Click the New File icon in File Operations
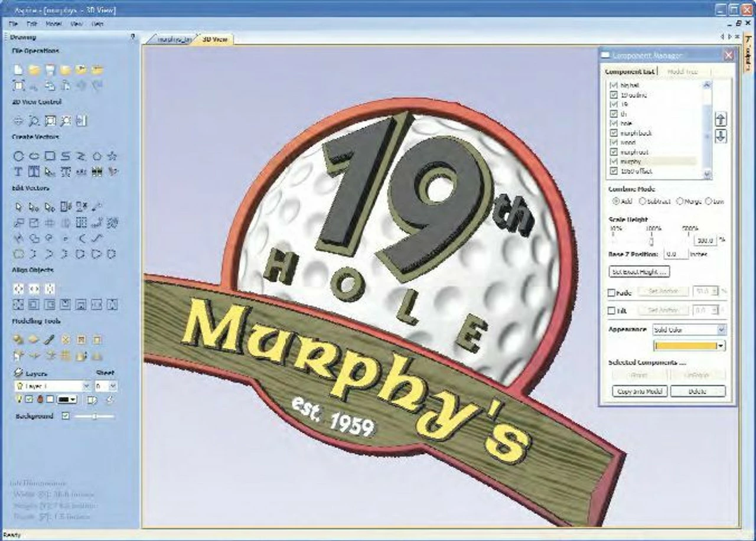 pos(18,70)
